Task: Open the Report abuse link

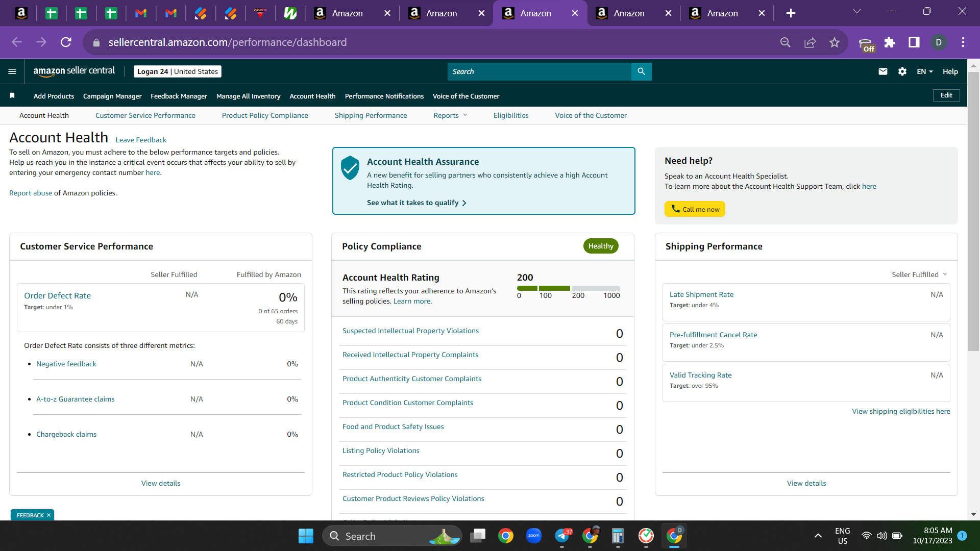Action: coord(31,193)
